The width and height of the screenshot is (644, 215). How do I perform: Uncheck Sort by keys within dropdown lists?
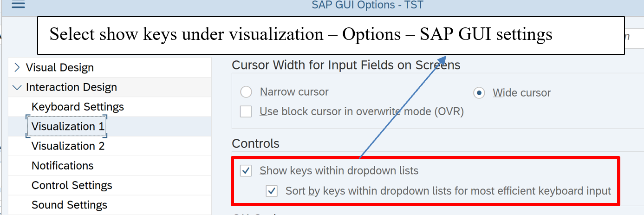click(272, 191)
